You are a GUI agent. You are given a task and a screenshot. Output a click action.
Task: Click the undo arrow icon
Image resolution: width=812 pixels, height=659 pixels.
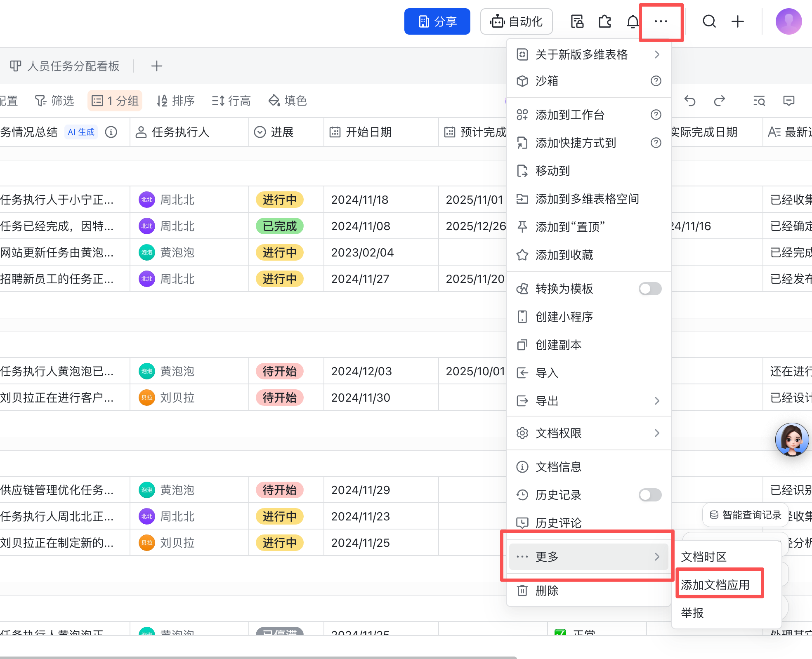coord(690,101)
